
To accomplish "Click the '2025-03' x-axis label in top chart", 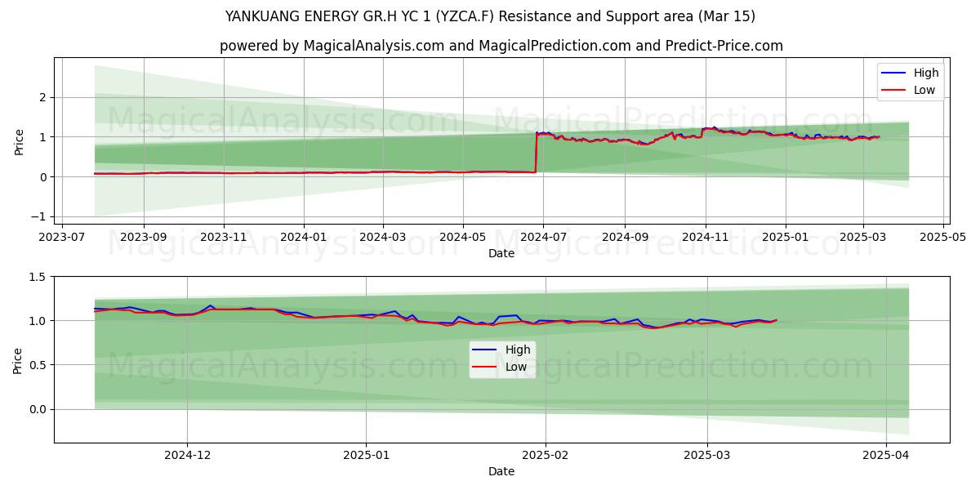I will 862,238.
